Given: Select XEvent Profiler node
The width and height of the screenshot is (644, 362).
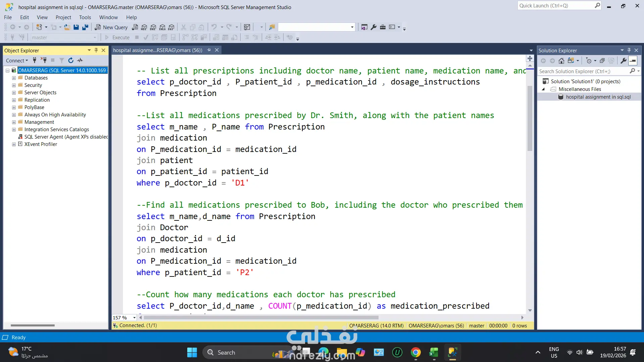Looking at the screenshot, I should pos(41,144).
